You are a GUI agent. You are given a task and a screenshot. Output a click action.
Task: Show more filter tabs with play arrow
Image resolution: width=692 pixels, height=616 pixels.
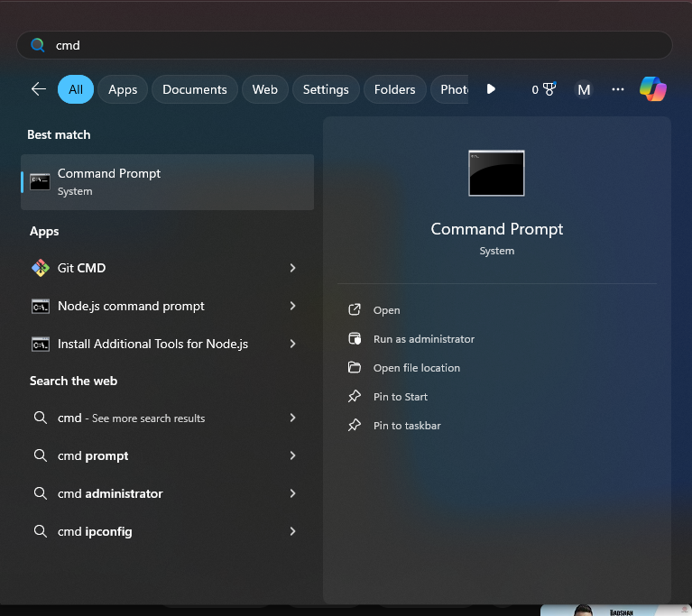pyautogui.click(x=491, y=89)
